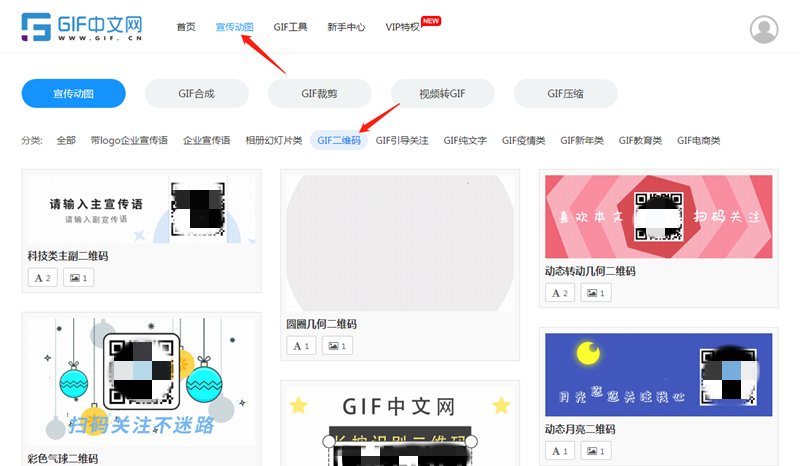Open the pink 动态转动几何二维码 thumbnail

659,216
